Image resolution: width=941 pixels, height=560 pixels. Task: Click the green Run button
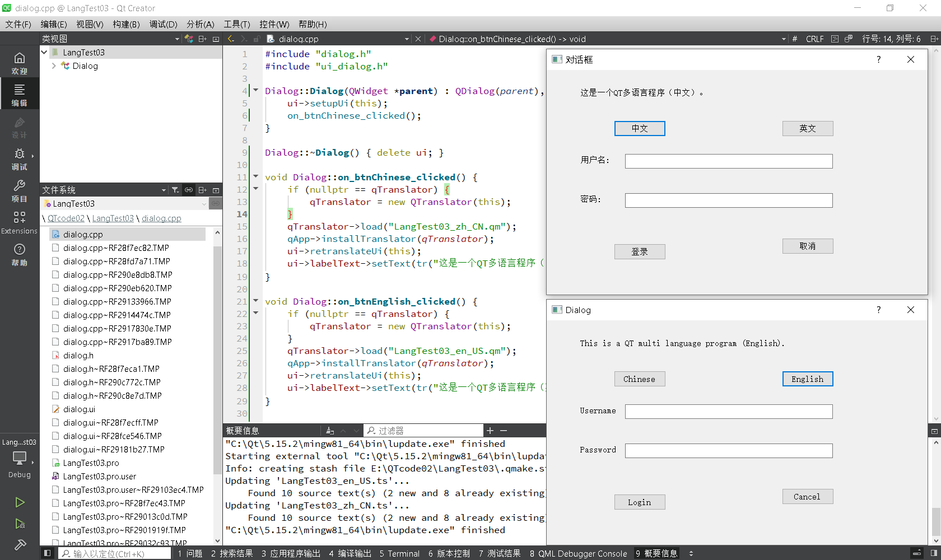(20, 502)
